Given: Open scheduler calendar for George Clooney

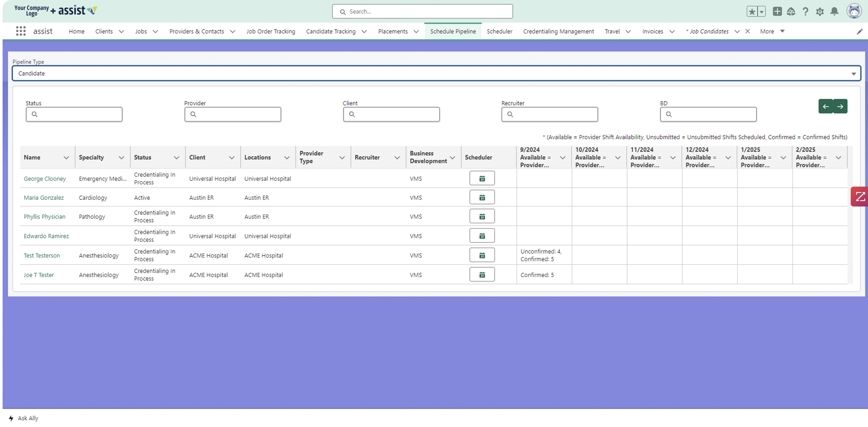Looking at the screenshot, I should tap(482, 178).
